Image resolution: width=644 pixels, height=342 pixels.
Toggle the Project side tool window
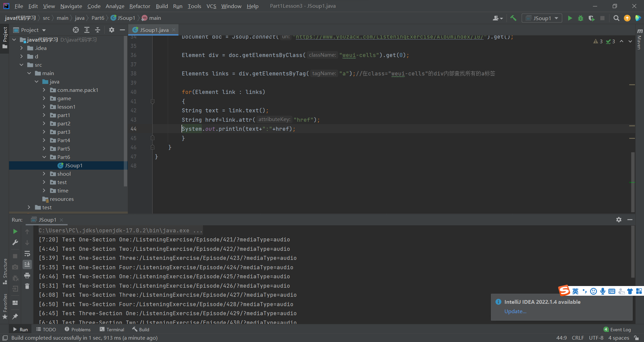coord(5,38)
